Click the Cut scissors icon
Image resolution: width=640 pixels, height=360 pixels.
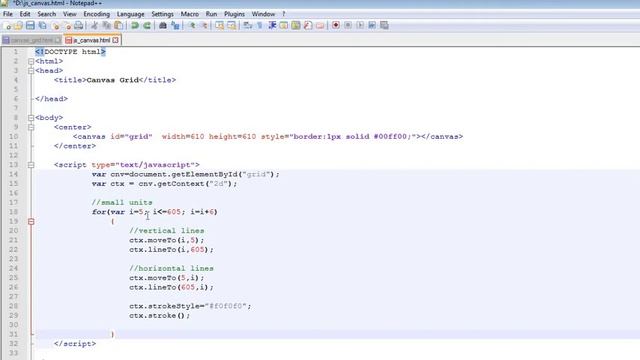click(x=94, y=26)
